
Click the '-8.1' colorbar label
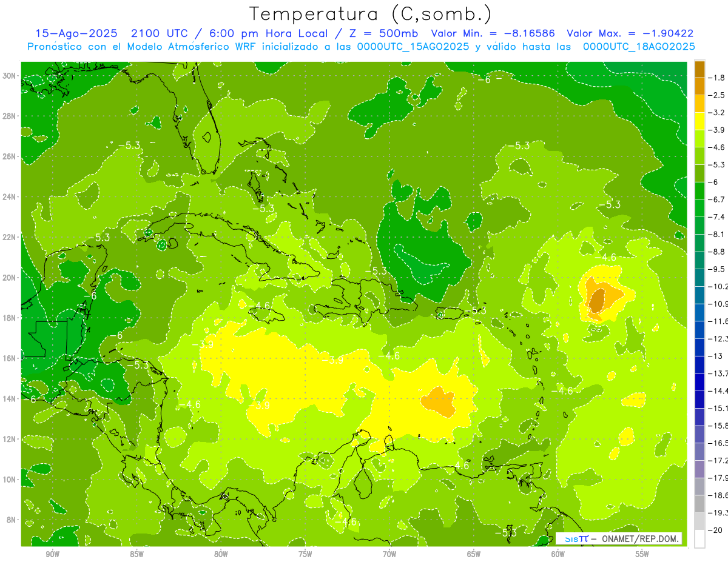point(716,235)
